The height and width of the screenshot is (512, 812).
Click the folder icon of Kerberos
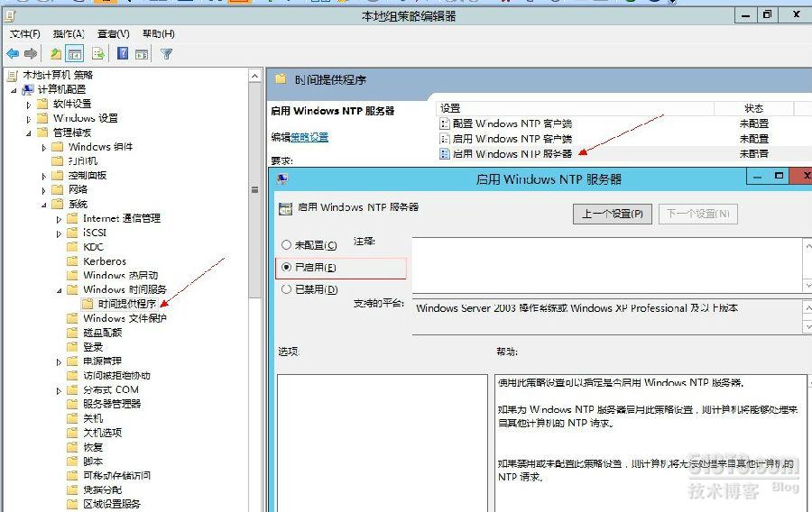pos(73,261)
